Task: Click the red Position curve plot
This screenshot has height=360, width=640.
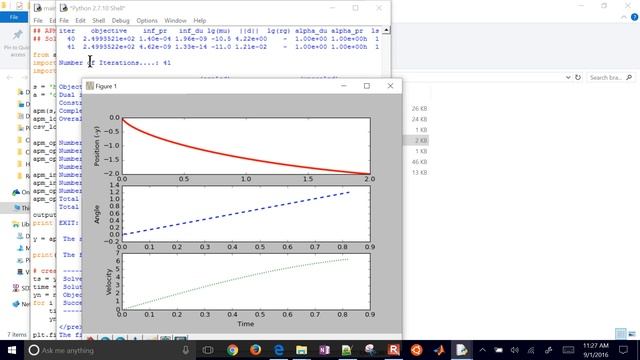Action: [x=246, y=146]
